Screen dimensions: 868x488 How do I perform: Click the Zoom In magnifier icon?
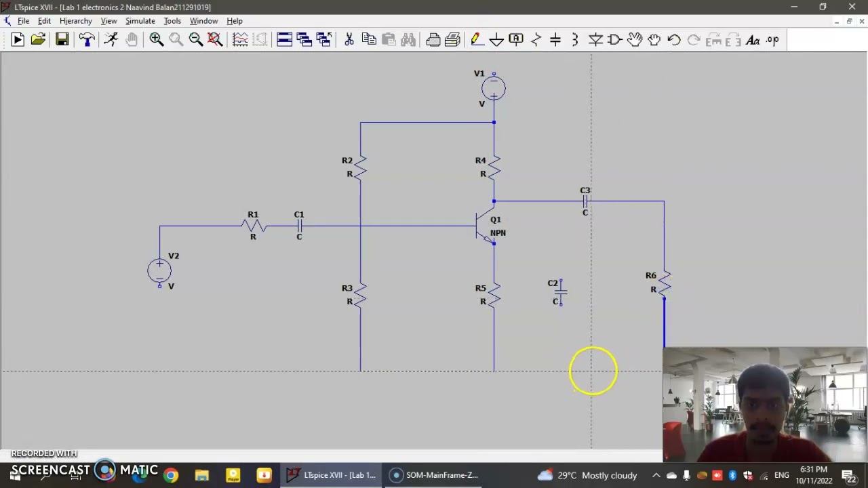click(x=157, y=40)
